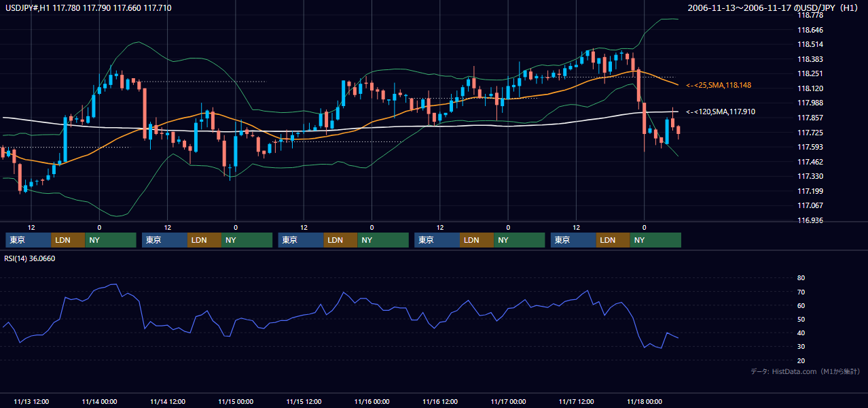Click price axis value 118.778
Viewport: 868px width, 408px height.
point(810,15)
